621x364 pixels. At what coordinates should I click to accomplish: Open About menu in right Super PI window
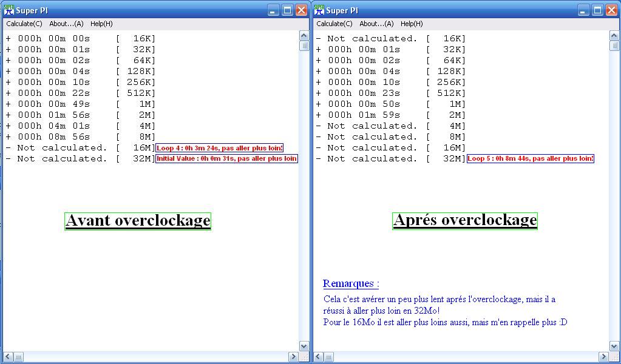pyautogui.click(x=376, y=24)
